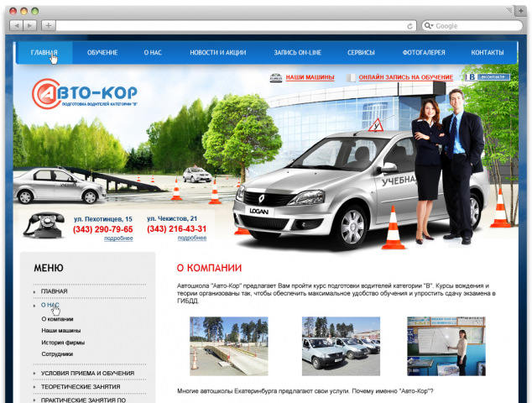Image resolution: width=532 pixels, height=403 pixels.
Task: Click the О КОМПАНИИ heading
Action: pos(209,268)
